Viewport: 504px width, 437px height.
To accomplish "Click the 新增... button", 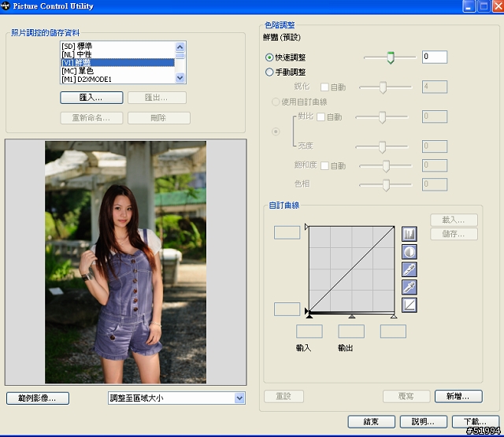I will 458,397.
